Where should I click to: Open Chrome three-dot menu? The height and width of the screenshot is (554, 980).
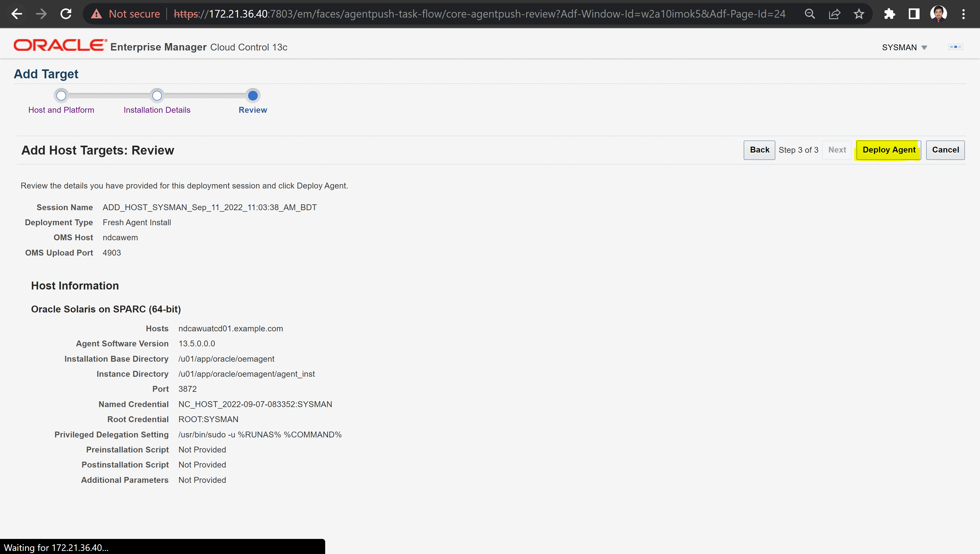point(963,14)
